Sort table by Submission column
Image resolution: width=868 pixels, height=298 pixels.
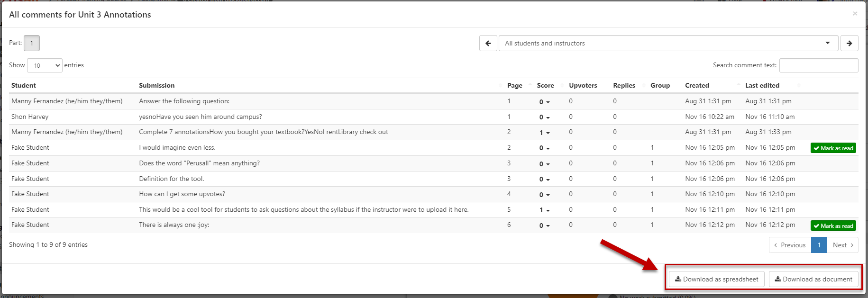[157, 85]
